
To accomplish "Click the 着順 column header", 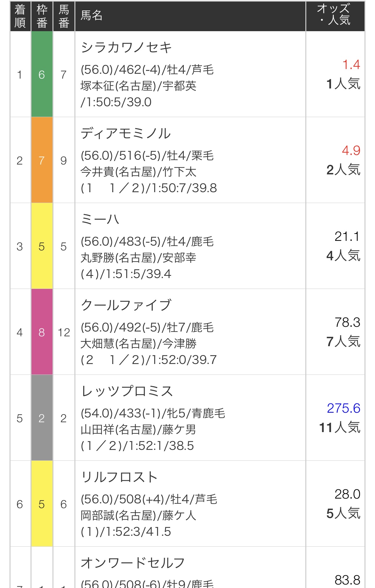I will 20,16.
